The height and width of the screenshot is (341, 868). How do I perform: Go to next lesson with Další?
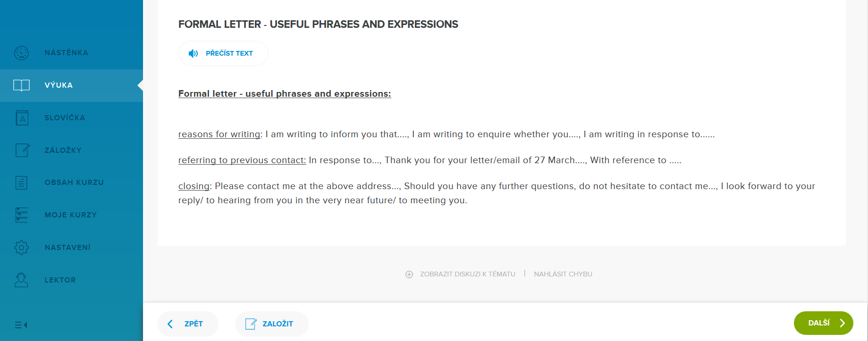(x=823, y=323)
